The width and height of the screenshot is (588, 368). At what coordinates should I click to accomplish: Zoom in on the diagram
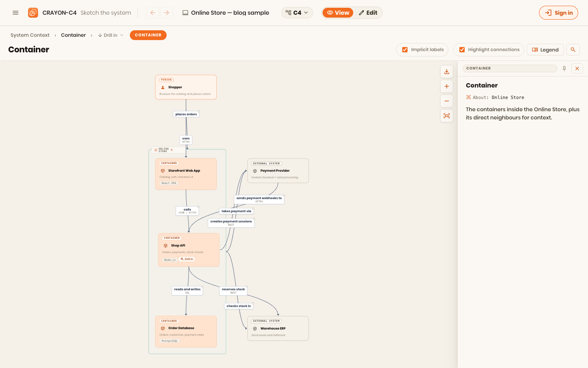447,86
